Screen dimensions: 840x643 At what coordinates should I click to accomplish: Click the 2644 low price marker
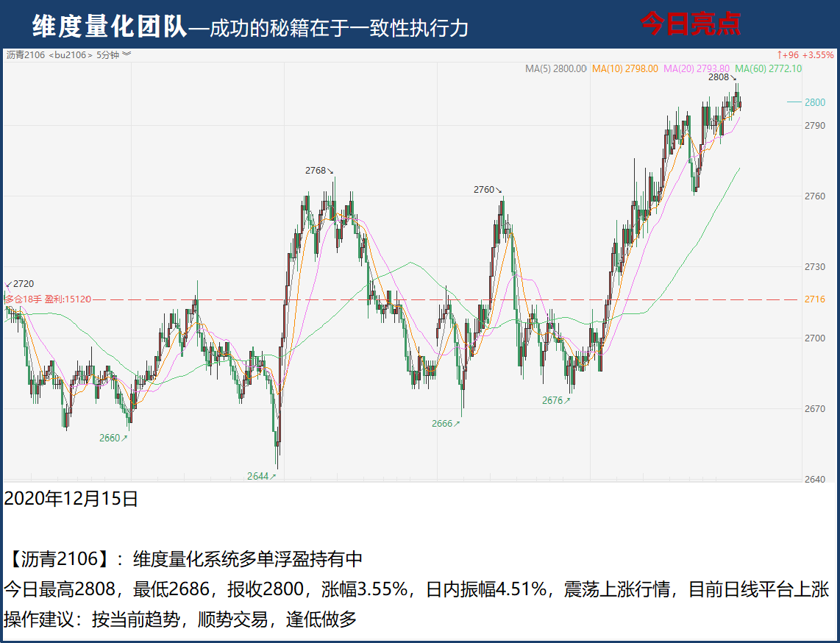coord(261,476)
